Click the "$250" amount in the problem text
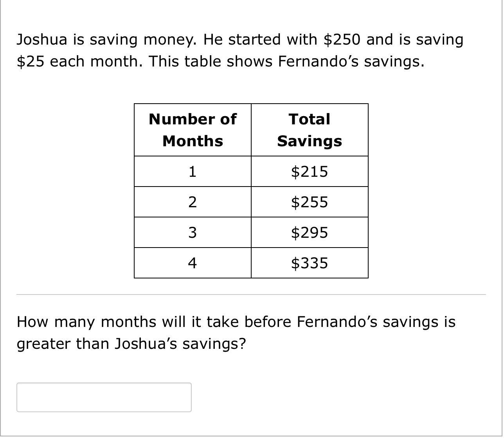The image size is (504, 438). click(342, 39)
